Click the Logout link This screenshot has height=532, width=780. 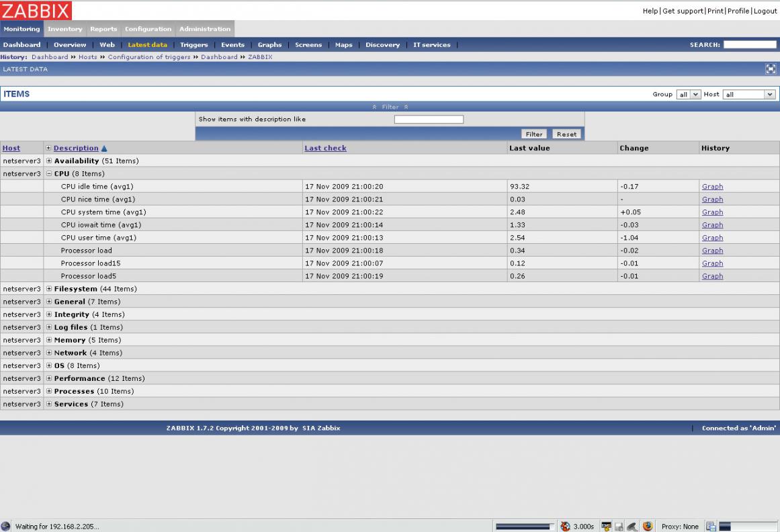pos(765,11)
